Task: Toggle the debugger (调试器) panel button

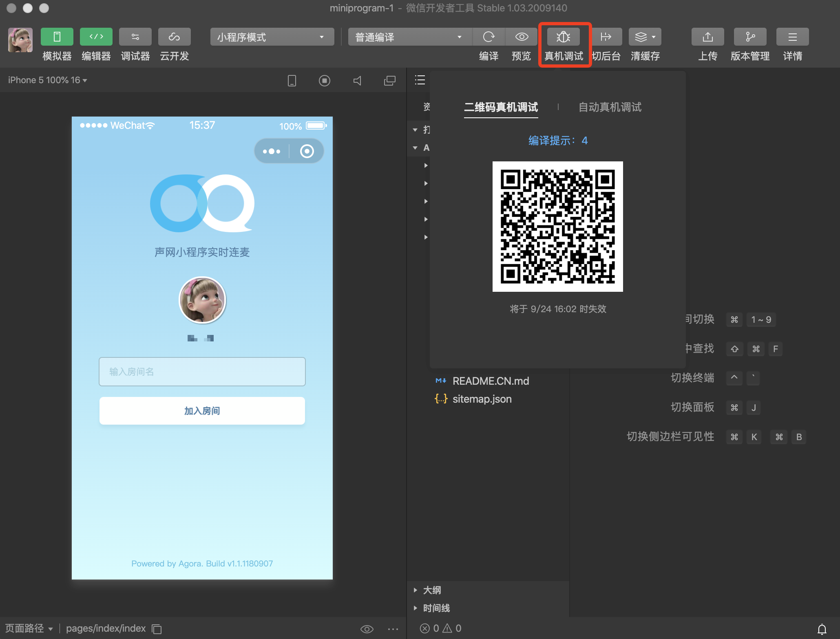Action: click(135, 37)
